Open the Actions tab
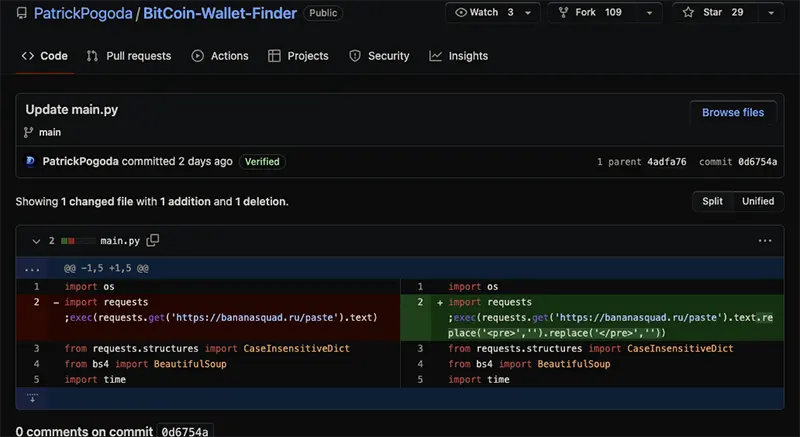This screenshot has width=800, height=437. pyautogui.click(x=220, y=56)
